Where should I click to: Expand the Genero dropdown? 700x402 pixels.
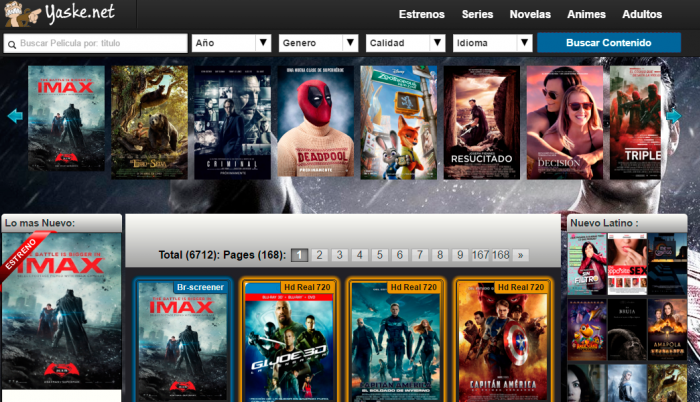click(x=318, y=43)
